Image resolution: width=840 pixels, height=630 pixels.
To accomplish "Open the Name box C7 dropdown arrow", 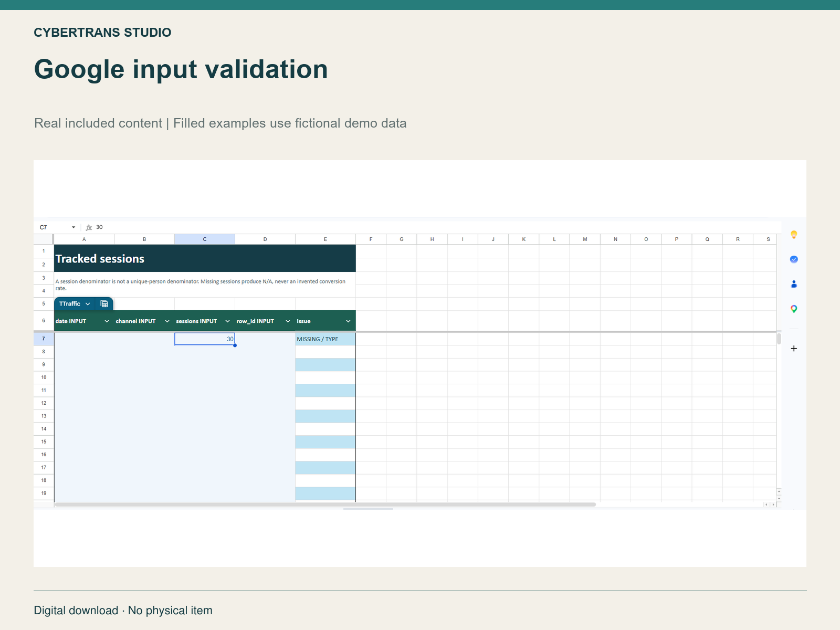I will coord(73,227).
